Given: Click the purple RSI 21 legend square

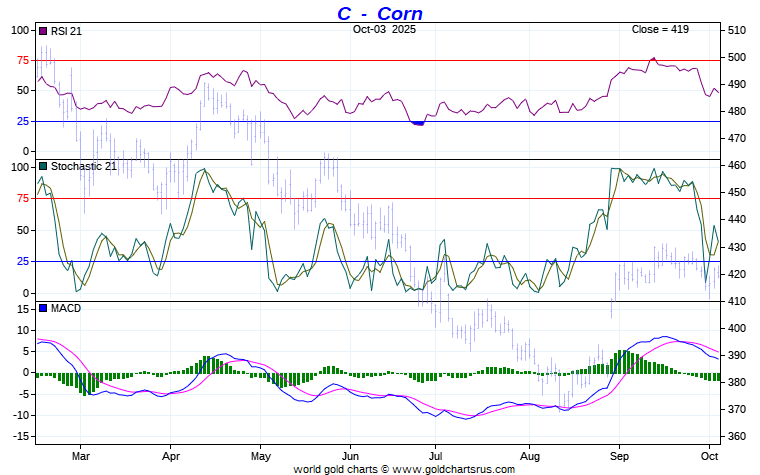Looking at the screenshot, I should 43,30.
